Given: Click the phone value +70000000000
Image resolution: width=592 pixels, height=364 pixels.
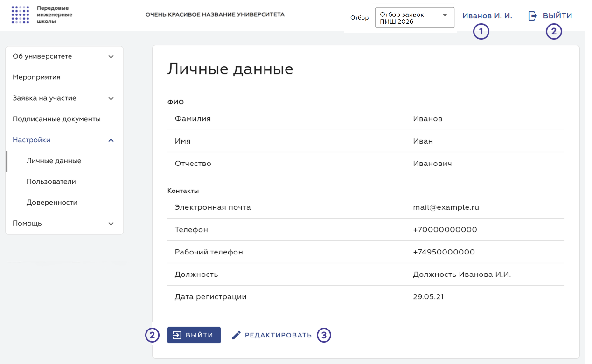Looking at the screenshot, I should click(x=445, y=230).
